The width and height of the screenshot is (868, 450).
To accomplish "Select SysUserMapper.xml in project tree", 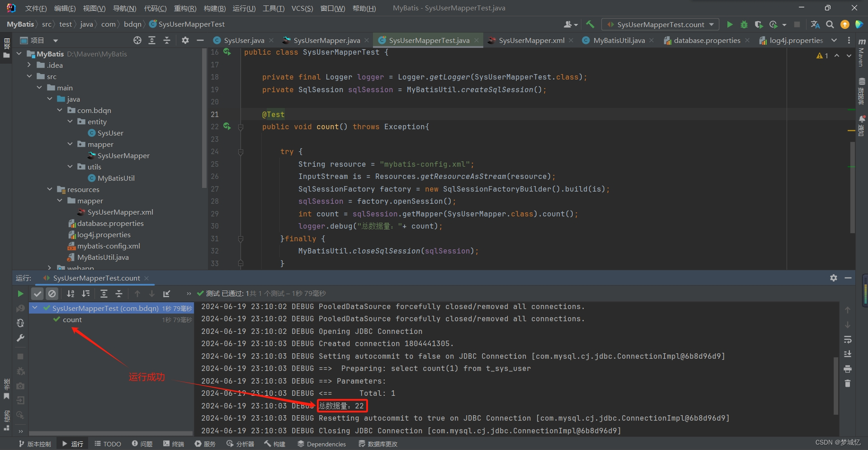I will pyautogui.click(x=120, y=212).
